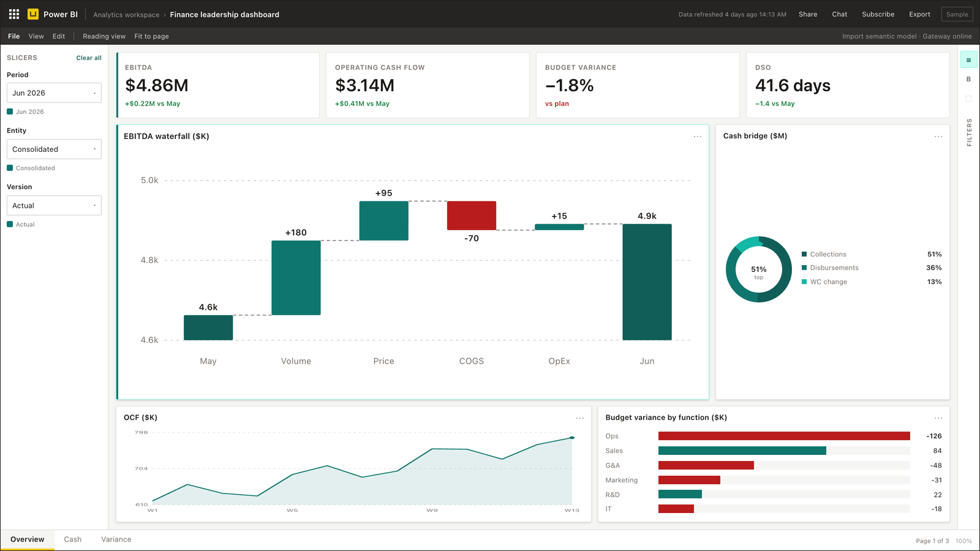Click the B icon in right rail
This screenshot has width=980, height=551.
pos(968,79)
